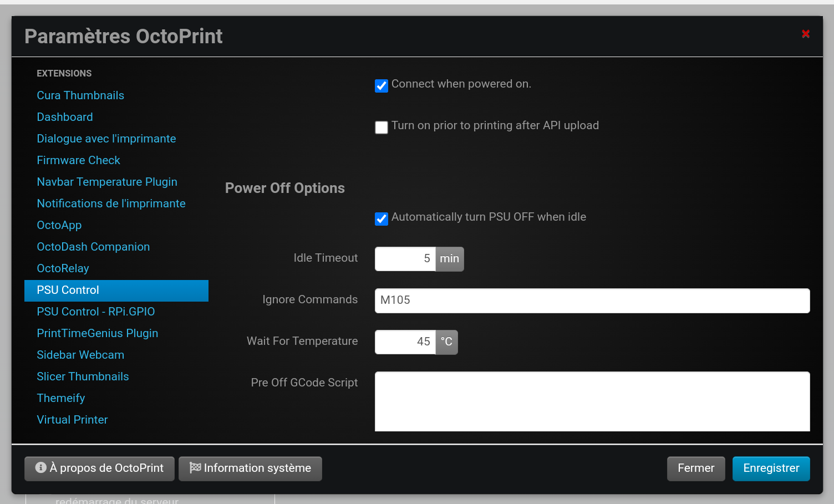Click the Fermer button
This screenshot has width=834, height=504.
pos(695,469)
